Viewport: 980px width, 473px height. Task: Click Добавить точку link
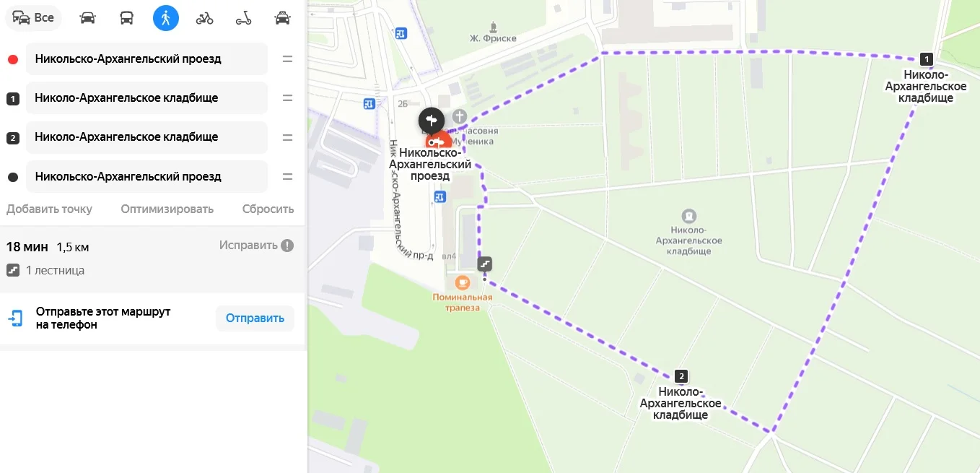point(50,209)
